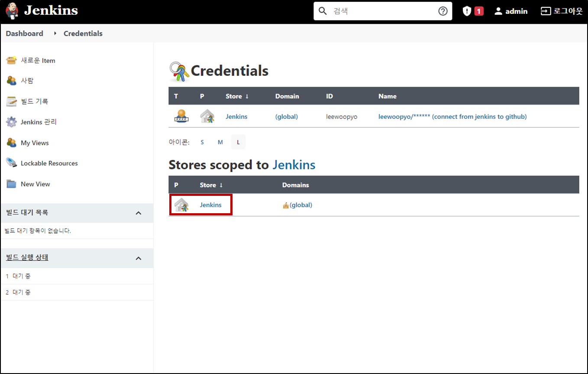Sort credentials by ID column header

coord(330,96)
